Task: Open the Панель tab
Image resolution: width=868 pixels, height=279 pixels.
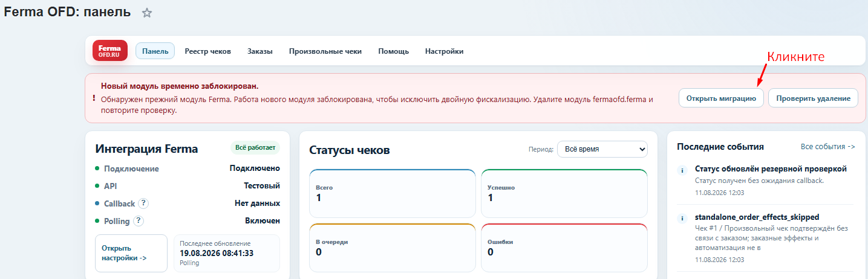Action: point(155,51)
